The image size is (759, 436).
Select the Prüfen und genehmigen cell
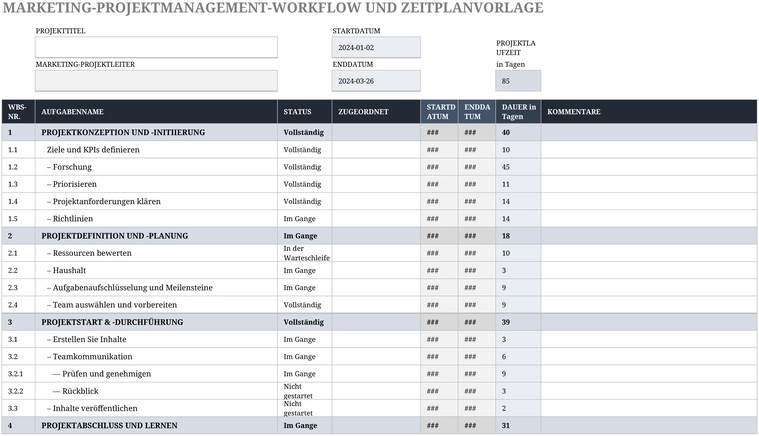pyautogui.click(x=156, y=374)
